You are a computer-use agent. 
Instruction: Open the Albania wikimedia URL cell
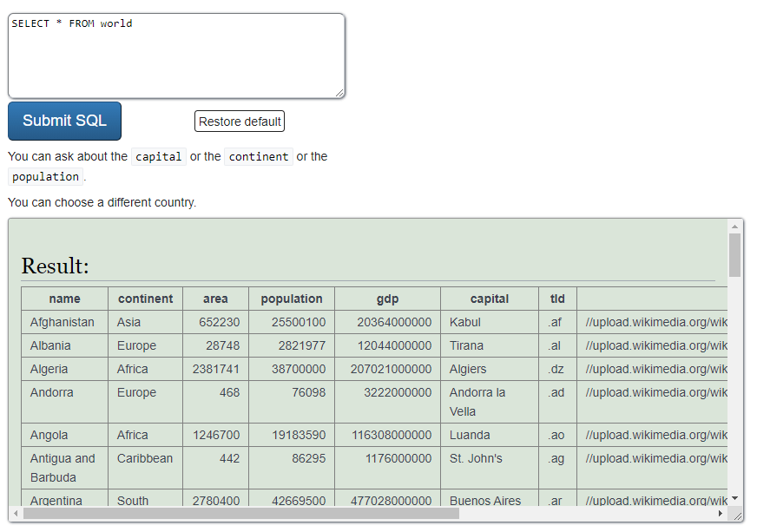tap(655, 345)
